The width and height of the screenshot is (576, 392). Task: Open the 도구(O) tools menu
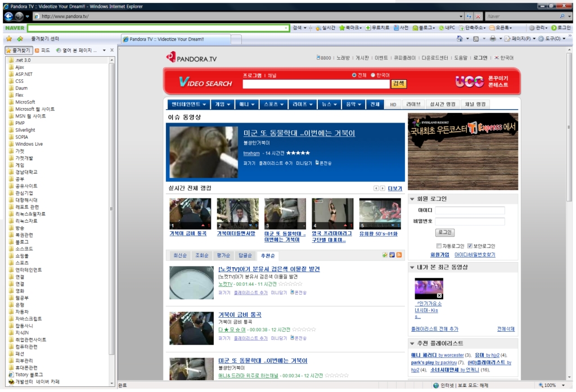coord(552,39)
